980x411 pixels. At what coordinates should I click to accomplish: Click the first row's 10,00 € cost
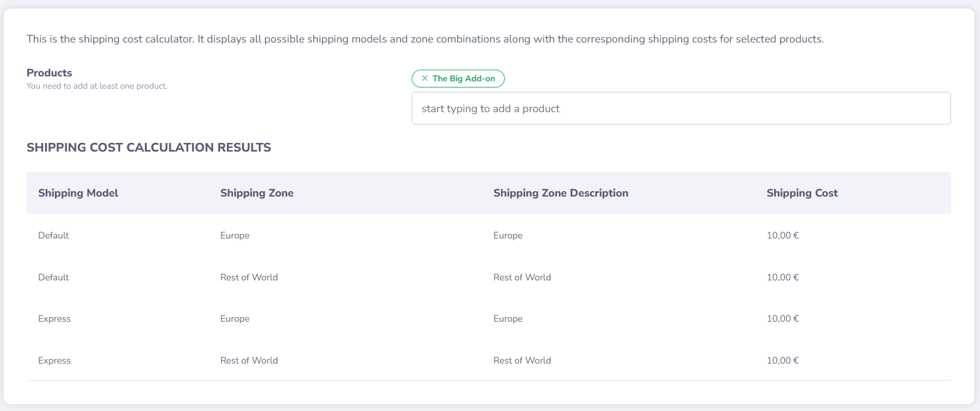point(782,235)
